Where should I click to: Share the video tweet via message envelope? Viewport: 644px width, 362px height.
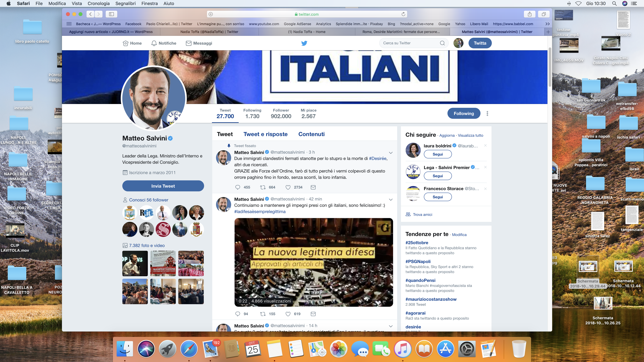point(313,314)
